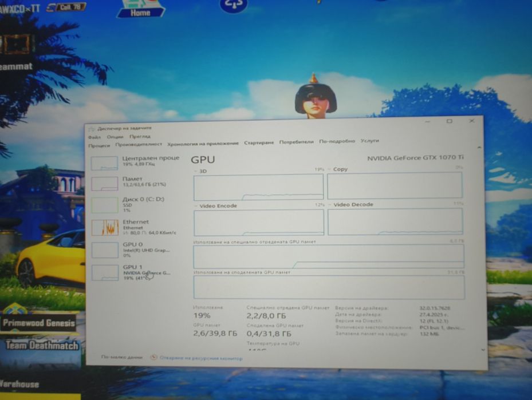This screenshot has height=400, width=532.
Task: Open the Video Decode graph dropdown
Action: (x=351, y=204)
